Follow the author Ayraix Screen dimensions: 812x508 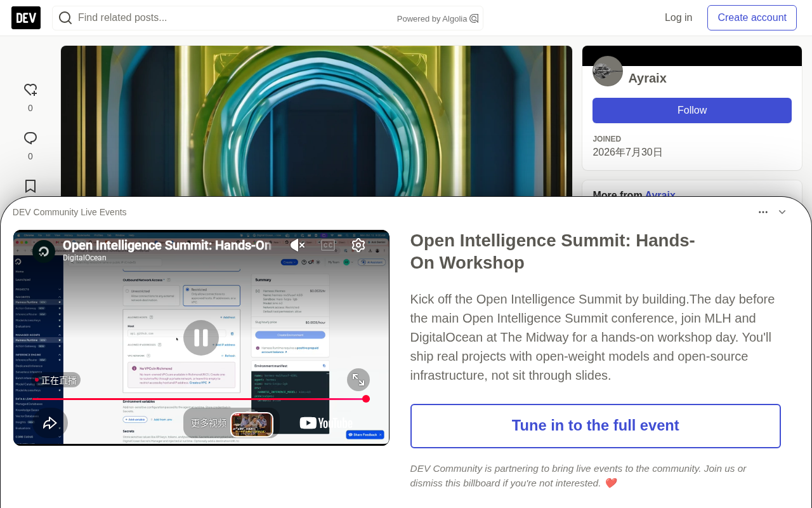click(x=692, y=110)
